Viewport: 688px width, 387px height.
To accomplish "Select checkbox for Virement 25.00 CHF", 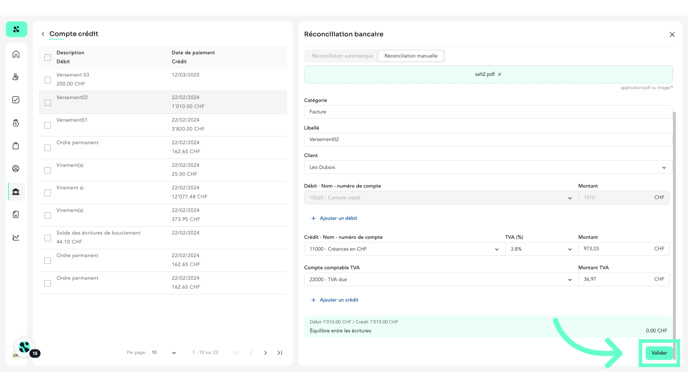I will pyautogui.click(x=47, y=170).
